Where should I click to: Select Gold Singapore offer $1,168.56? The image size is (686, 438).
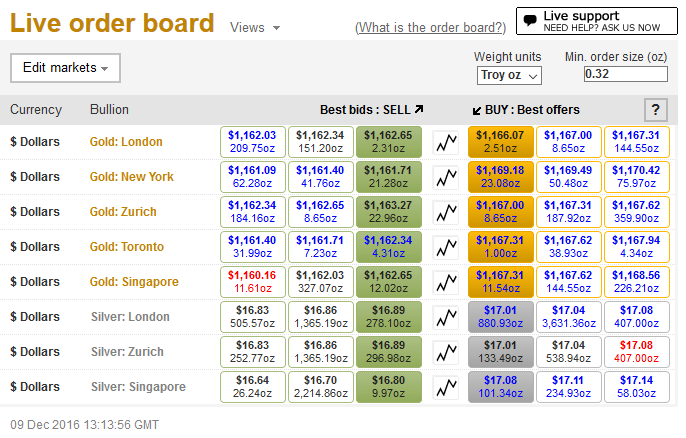(637, 282)
